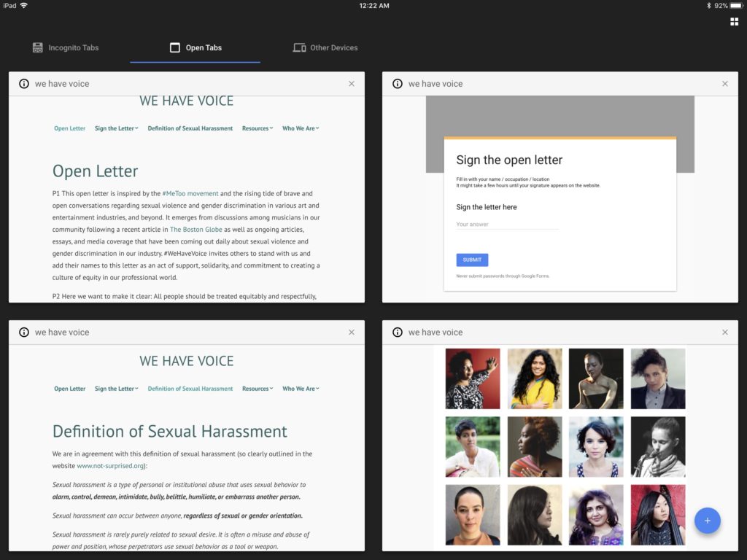The height and width of the screenshot is (560, 747).
Task: Expand Sign the Letter menu in Definition card
Action: tap(116, 389)
